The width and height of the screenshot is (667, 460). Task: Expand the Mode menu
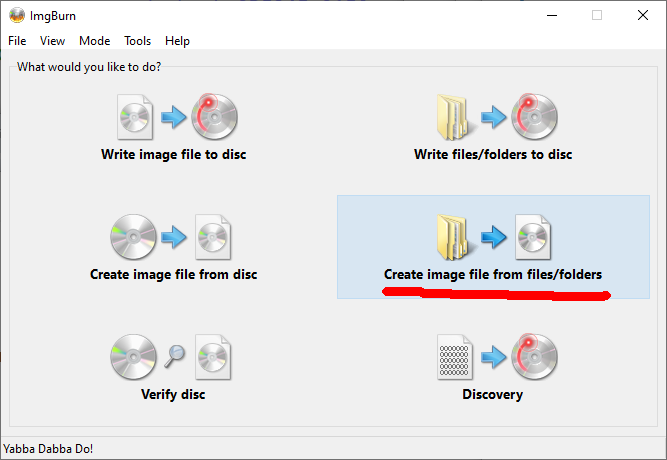click(94, 41)
